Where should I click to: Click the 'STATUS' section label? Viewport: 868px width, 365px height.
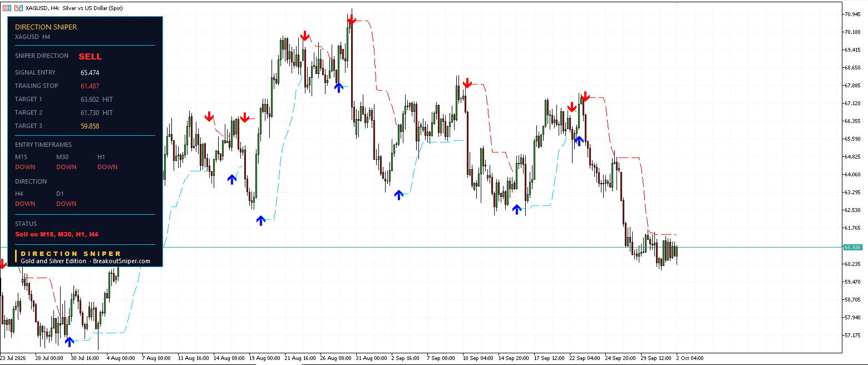[x=26, y=224]
